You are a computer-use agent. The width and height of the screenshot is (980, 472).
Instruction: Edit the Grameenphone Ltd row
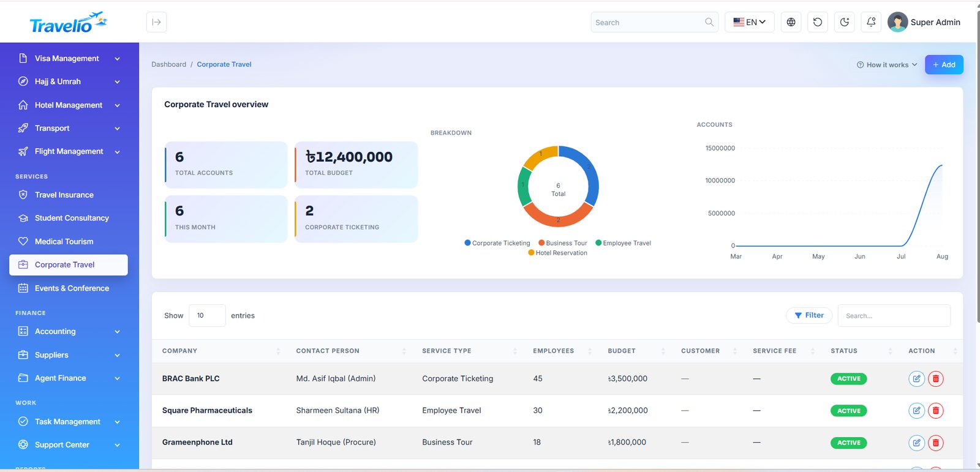[916, 442]
